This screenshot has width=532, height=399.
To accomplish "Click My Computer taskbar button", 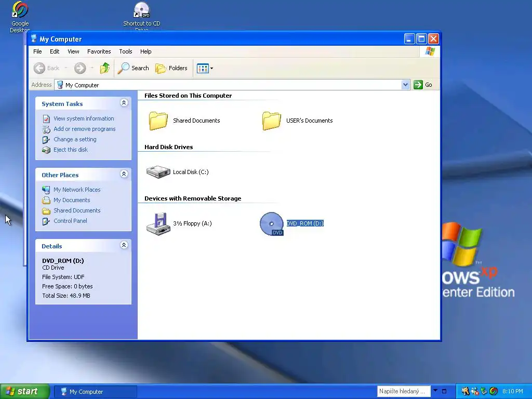I will click(96, 392).
